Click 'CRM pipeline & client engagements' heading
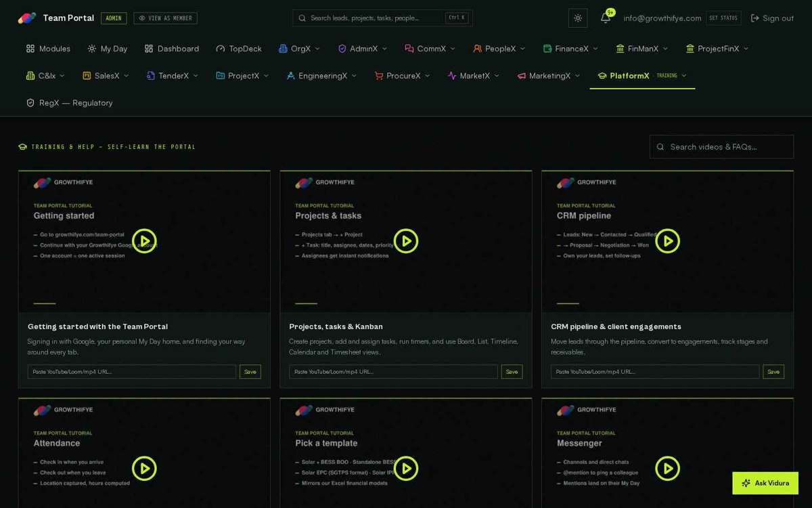 (x=616, y=326)
